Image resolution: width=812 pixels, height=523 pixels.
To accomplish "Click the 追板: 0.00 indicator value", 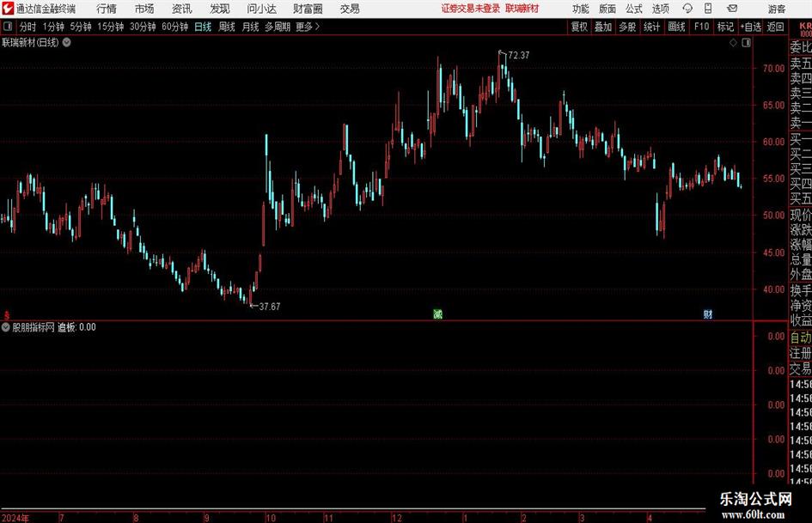I will click(x=76, y=326).
